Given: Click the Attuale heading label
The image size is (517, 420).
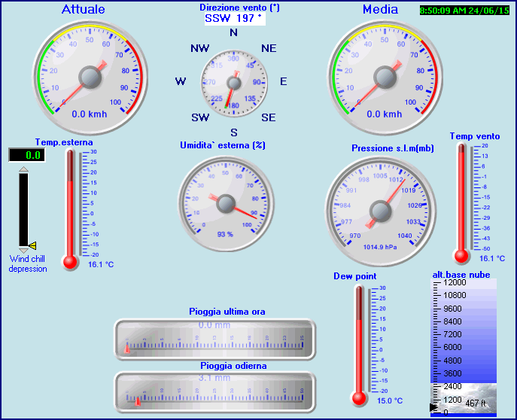Looking at the screenshot, I should (x=83, y=10).
